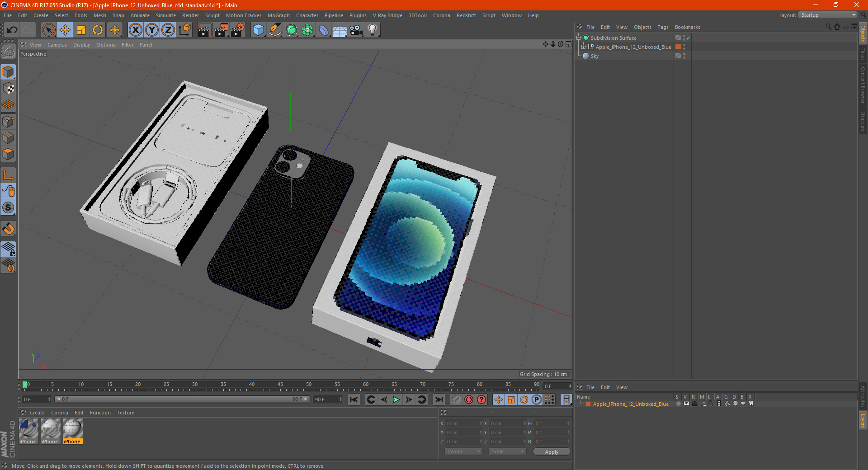Toggle Snap S icon in sidebar
This screenshot has height=470, width=868.
[9, 207]
